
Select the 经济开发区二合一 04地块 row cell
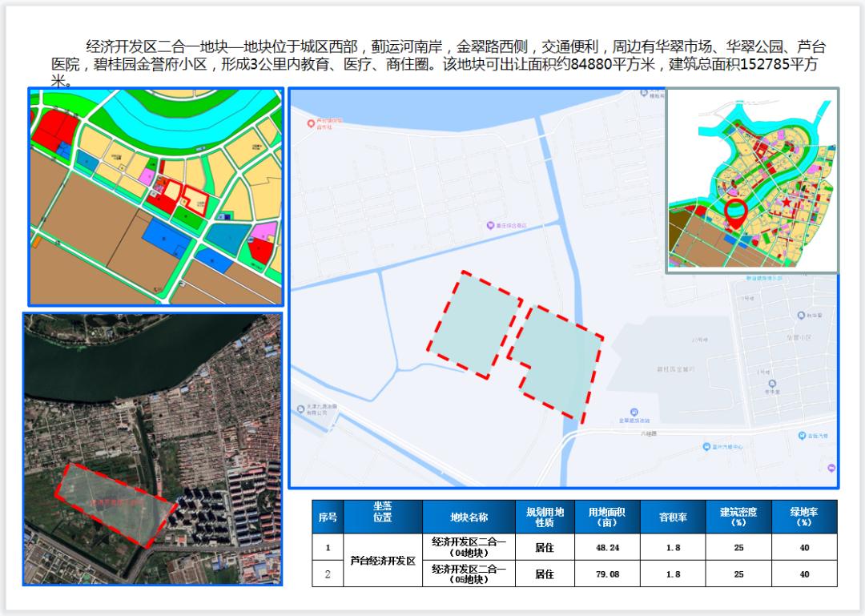[469, 547]
